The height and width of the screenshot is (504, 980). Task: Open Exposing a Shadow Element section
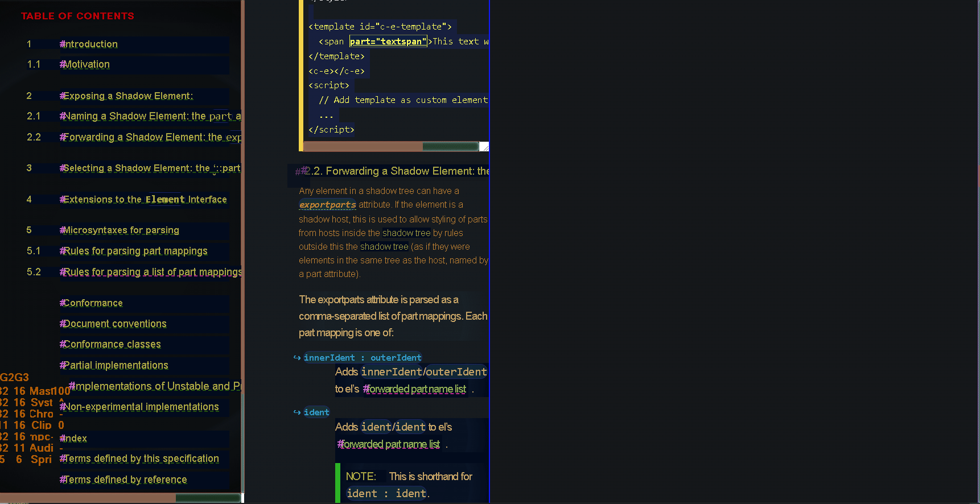[x=126, y=96]
